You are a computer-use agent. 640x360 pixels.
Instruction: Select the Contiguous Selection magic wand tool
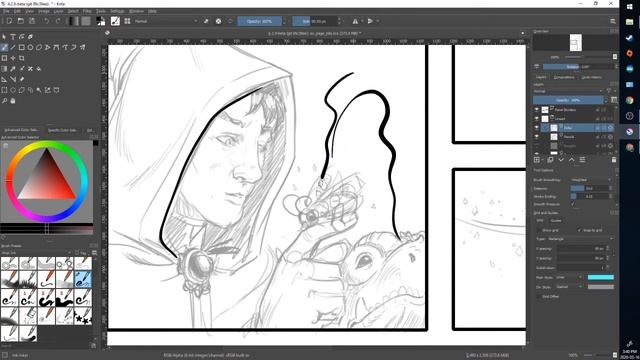(39, 90)
